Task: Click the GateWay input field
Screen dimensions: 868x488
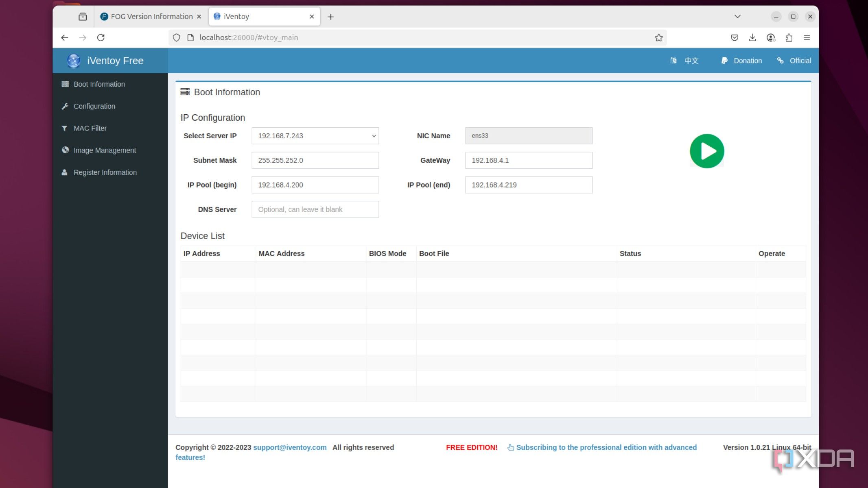Action: coord(529,160)
